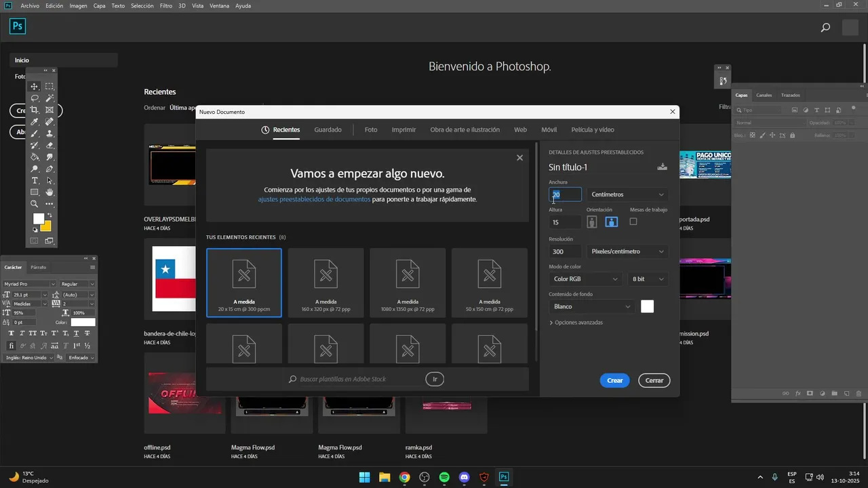Select the Move tool in the toolbox

pos(35,87)
